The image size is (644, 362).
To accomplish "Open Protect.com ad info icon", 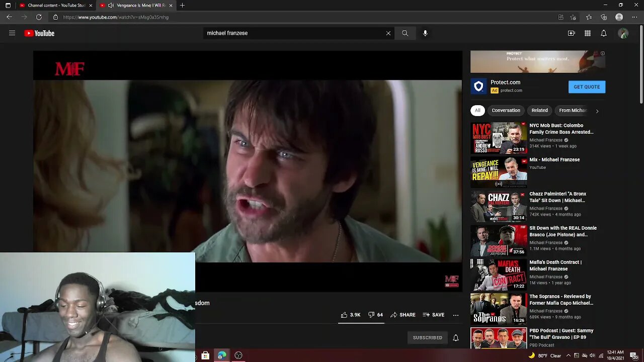I will 603,53.
